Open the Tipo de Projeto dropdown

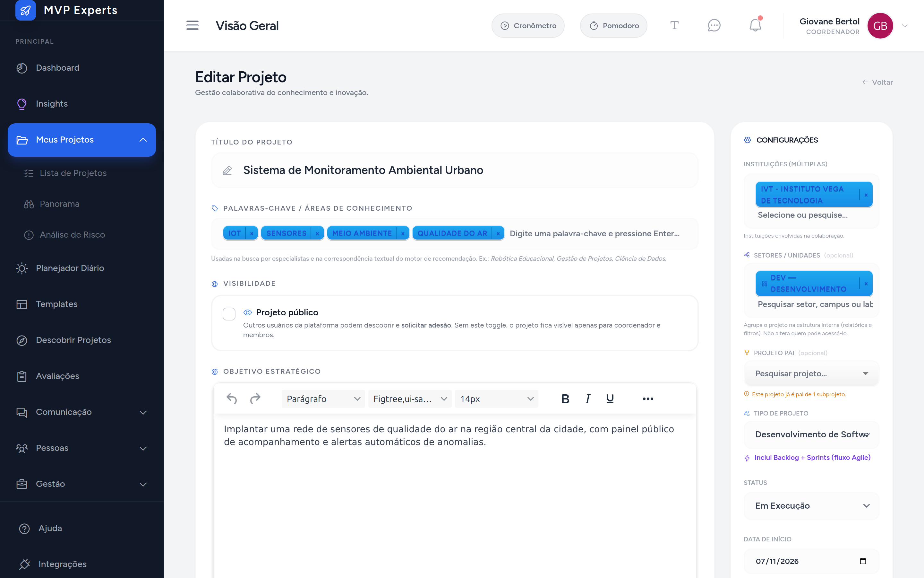(811, 435)
